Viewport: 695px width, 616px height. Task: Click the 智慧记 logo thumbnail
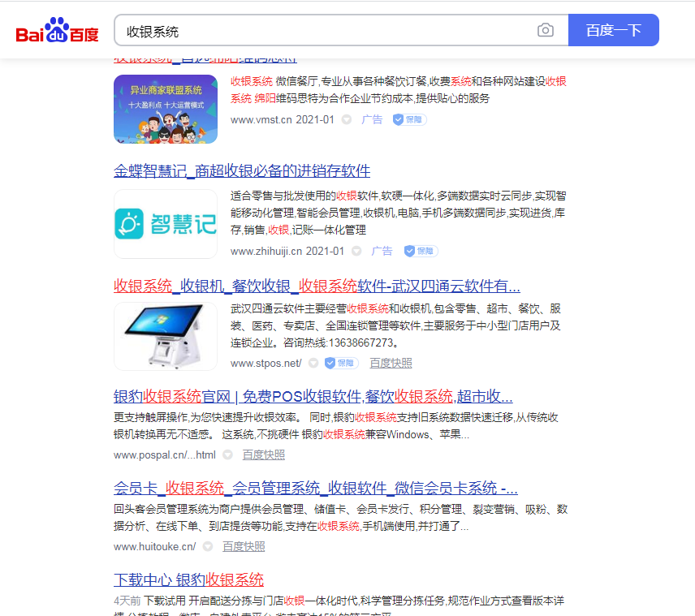point(166,224)
